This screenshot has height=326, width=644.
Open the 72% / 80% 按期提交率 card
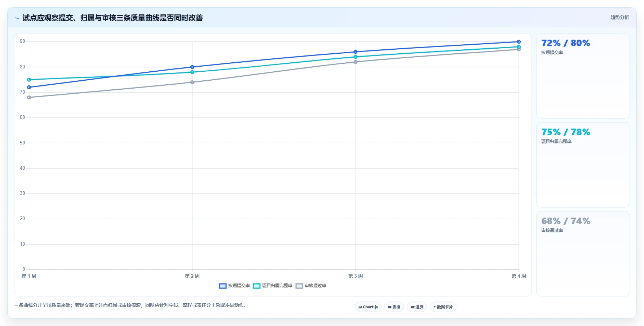tap(583, 76)
